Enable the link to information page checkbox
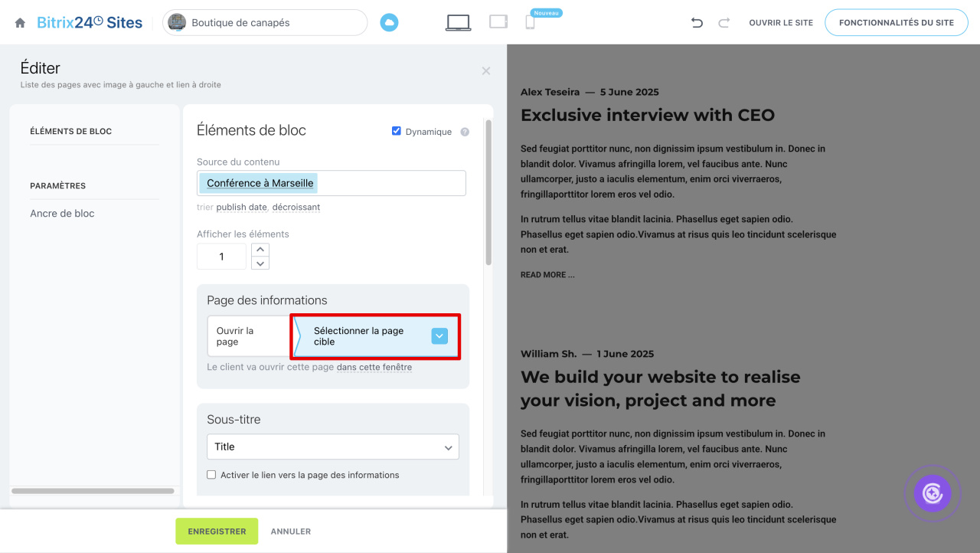Image resolution: width=980 pixels, height=553 pixels. (212, 475)
